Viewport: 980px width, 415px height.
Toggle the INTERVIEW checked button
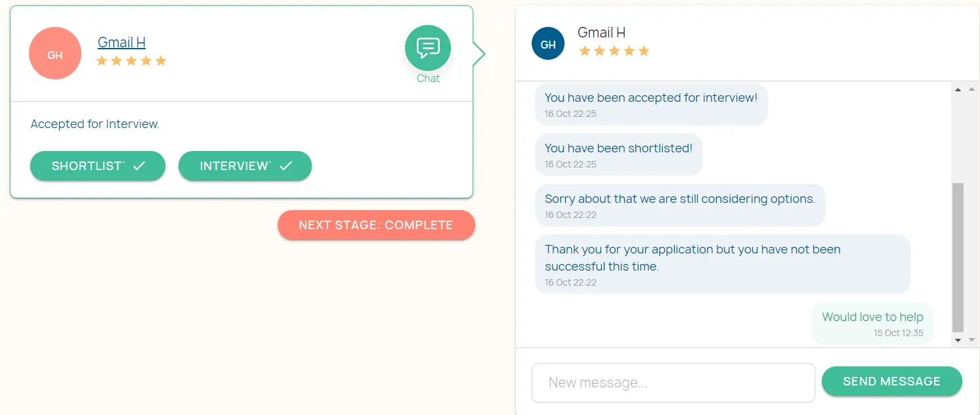tap(245, 166)
